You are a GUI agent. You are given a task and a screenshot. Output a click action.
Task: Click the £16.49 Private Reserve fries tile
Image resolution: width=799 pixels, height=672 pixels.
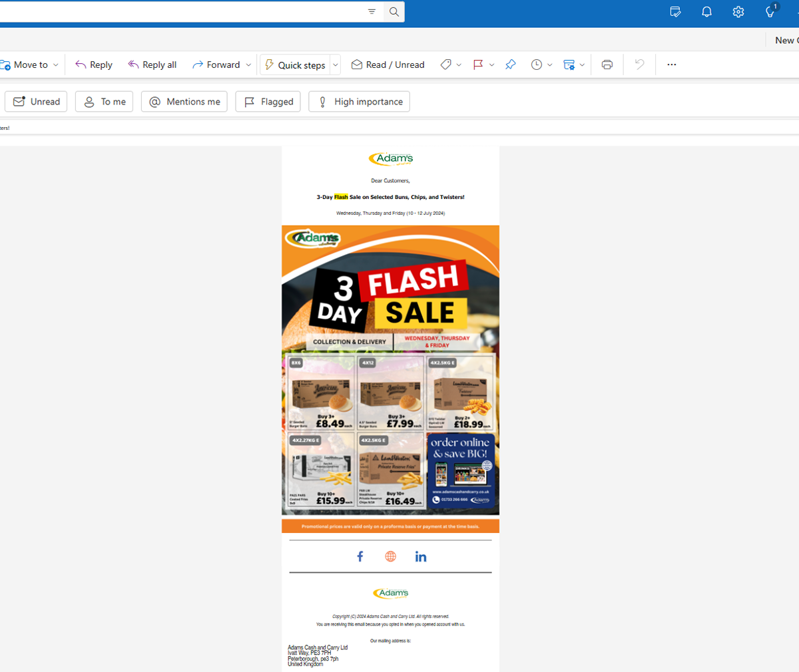coord(391,471)
